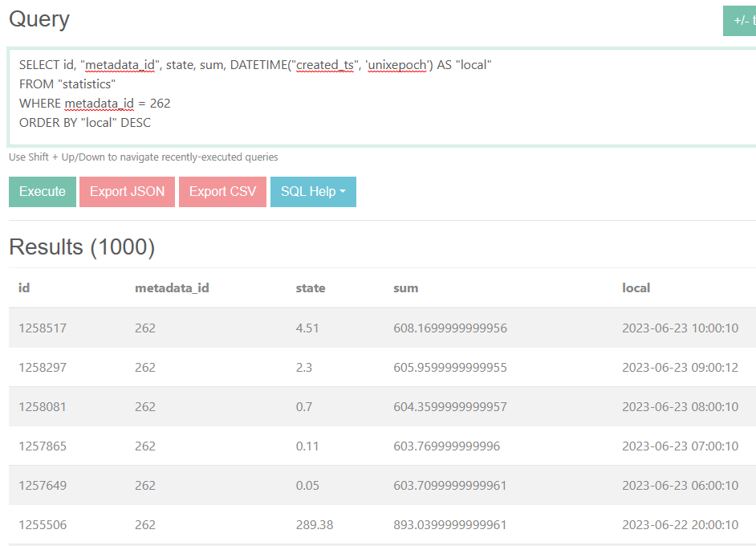Select the id cell 1258297
Viewport: 756px width, 546px height.
[43, 368]
